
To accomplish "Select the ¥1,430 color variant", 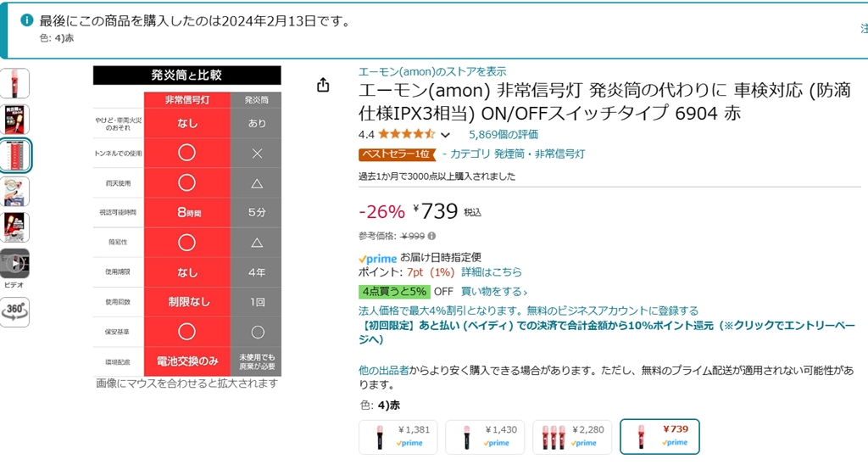I will (x=485, y=437).
